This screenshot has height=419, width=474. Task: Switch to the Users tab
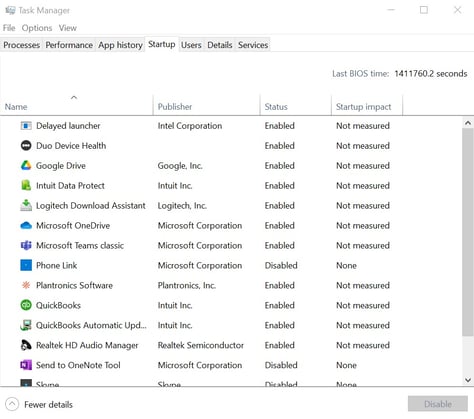191,45
